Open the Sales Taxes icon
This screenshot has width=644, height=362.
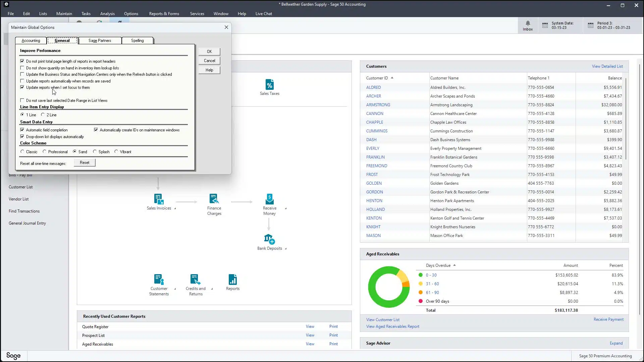(269, 84)
